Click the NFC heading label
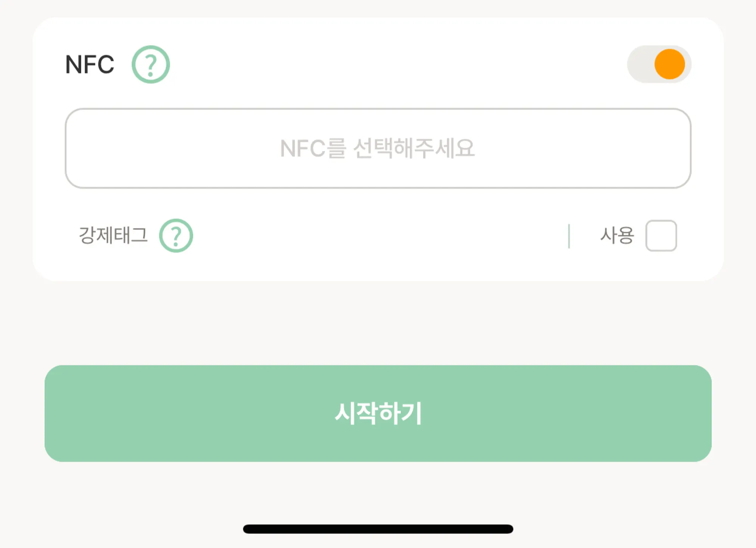This screenshot has height=548, width=756. [x=90, y=65]
